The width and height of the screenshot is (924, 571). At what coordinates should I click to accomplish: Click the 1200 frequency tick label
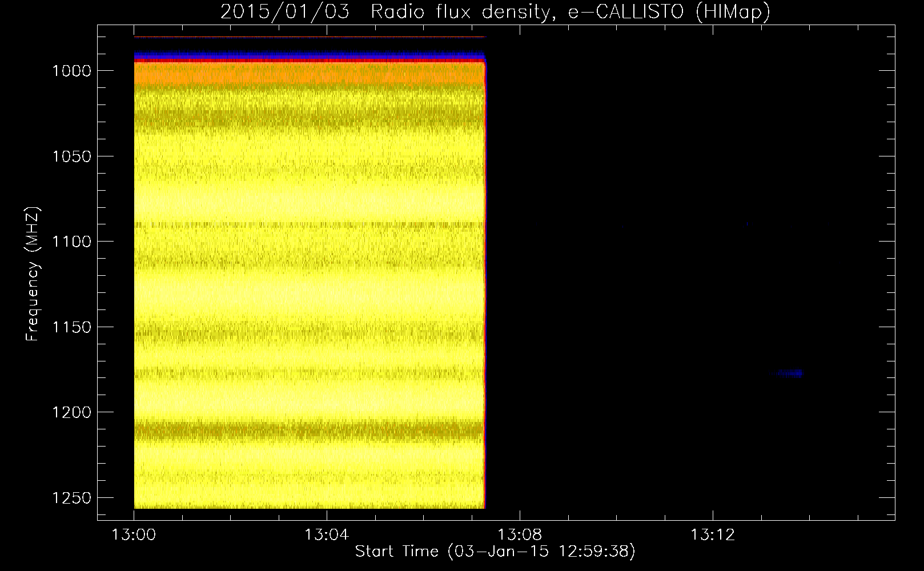tap(71, 412)
